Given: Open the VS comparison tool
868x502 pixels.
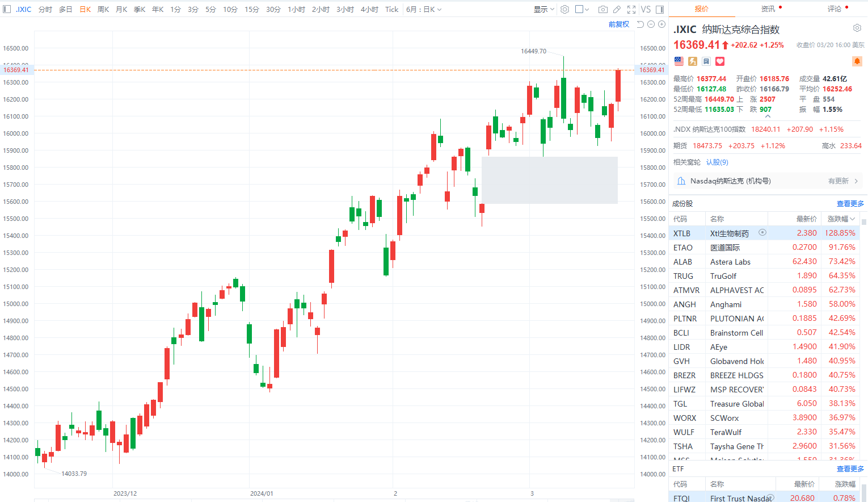Looking at the screenshot, I should pos(646,10).
